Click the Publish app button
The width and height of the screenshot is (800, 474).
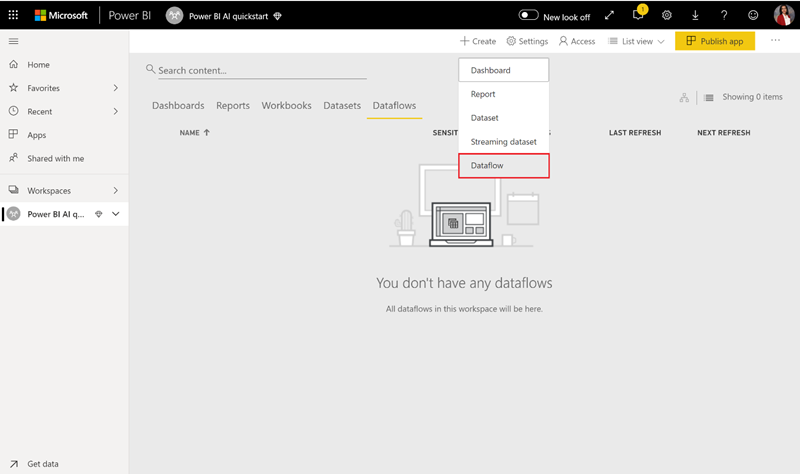(714, 41)
